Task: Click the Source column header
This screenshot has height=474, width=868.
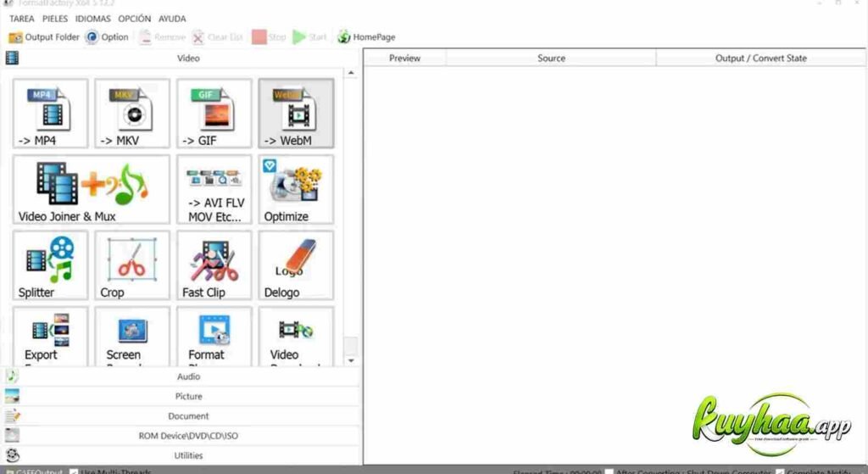Action: (551, 59)
